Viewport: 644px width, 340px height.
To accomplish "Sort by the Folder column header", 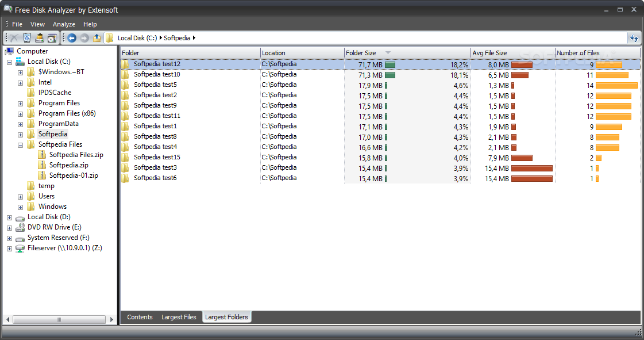I will [x=190, y=53].
